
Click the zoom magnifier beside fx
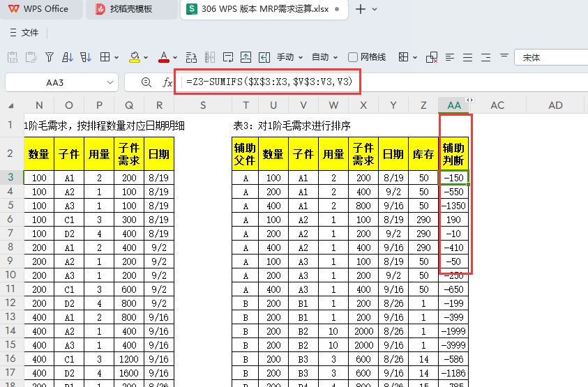pyautogui.click(x=146, y=82)
